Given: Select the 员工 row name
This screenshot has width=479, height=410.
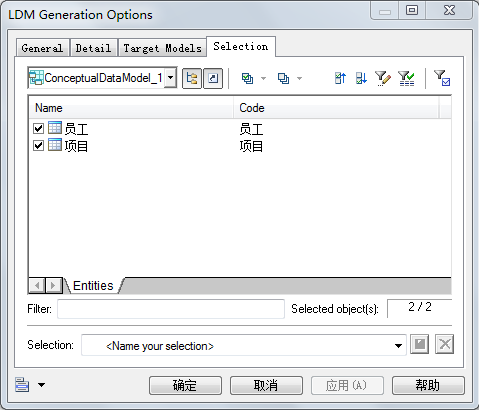Looking at the screenshot, I should point(76,129).
